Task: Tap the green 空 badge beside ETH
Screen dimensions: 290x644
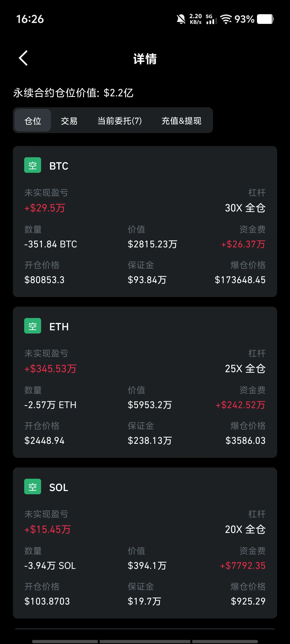Action: pos(32,326)
